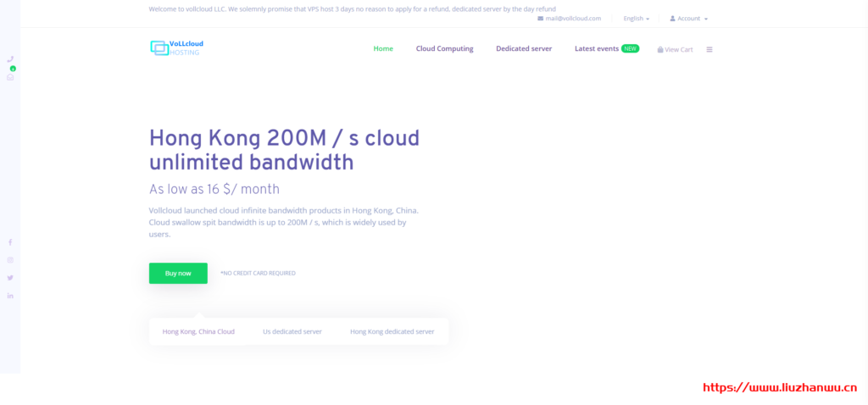Click the phone icon in left sidebar

[10, 59]
